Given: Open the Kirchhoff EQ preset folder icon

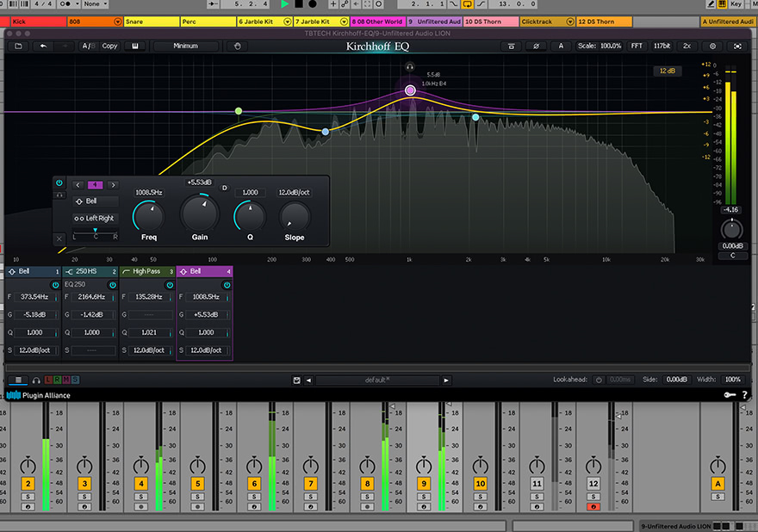Looking at the screenshot, I should [18, 46].
